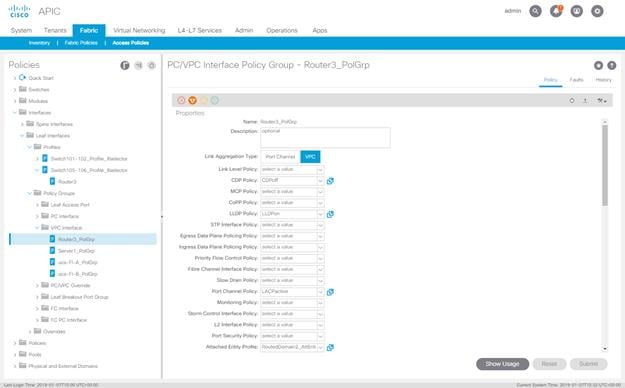Image resolution: width=625 pixels, height=388 pixels.
Task: Select VPC link aggregation type
Action: [x=310, y=157]
